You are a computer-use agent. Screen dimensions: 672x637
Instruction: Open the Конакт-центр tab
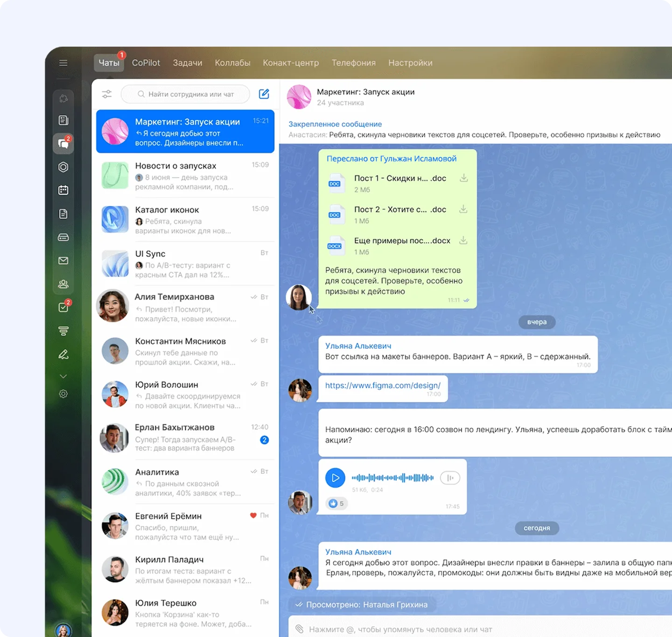(291, 63)
